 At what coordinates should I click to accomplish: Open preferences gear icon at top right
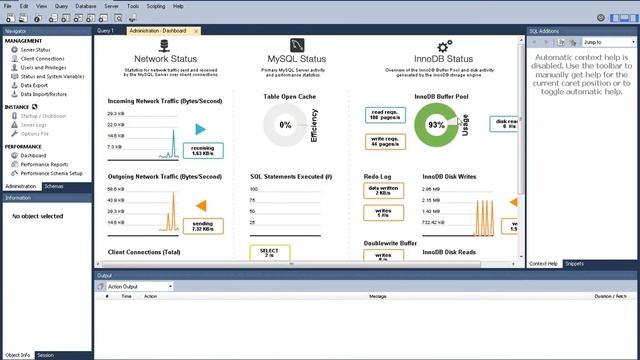pyautogui.click(x=601, y=18)
